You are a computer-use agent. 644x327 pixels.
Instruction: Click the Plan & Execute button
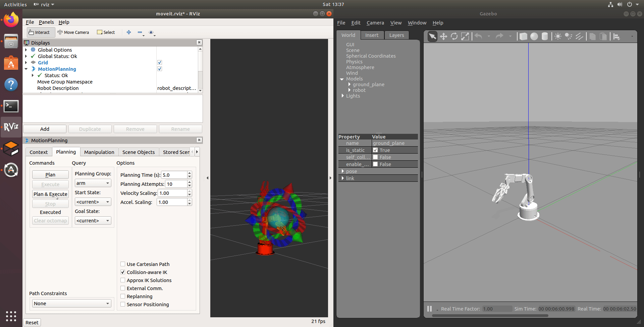click(x=50, y=194)
